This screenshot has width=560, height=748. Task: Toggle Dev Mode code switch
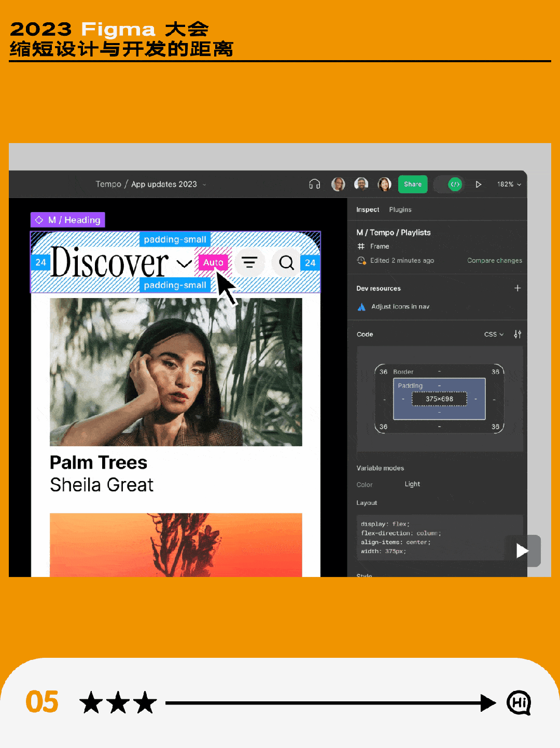tap(449, 185)
